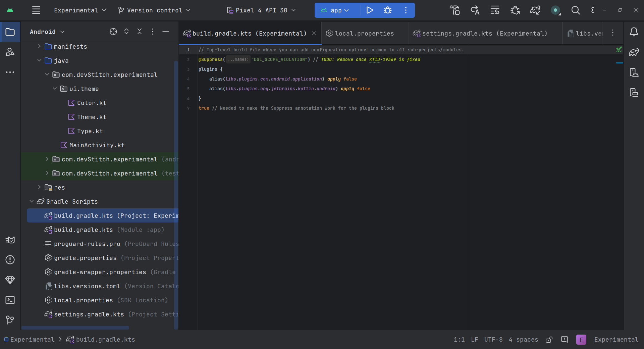Open the account profile icon
The width and height of the screenshot is (644, 349).
tap(555, 10)
